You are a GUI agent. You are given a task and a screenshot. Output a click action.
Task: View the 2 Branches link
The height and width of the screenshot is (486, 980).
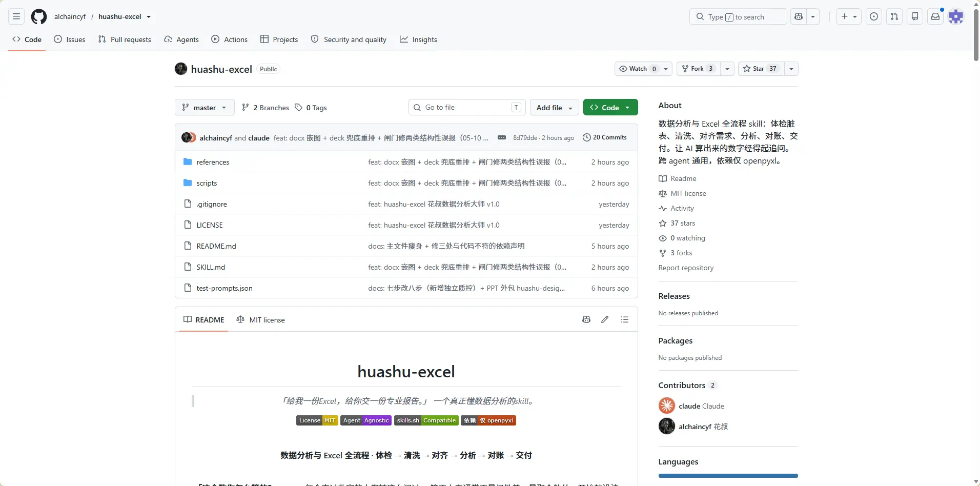pyautogui.click(x=266, y=108)
